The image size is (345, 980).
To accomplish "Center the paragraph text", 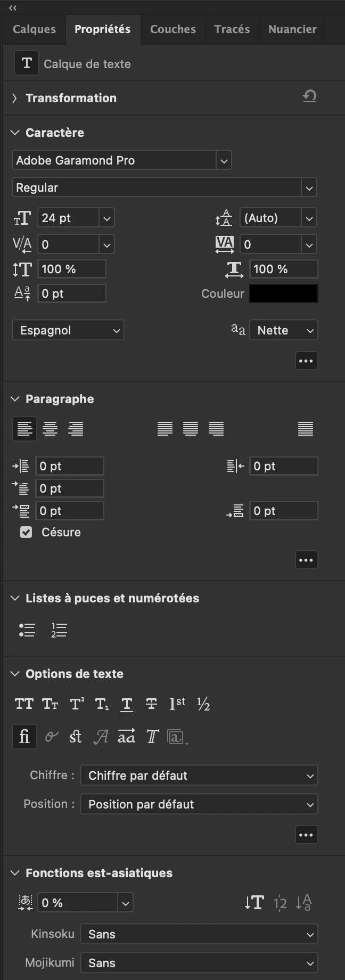I will [x=50, y=429].
